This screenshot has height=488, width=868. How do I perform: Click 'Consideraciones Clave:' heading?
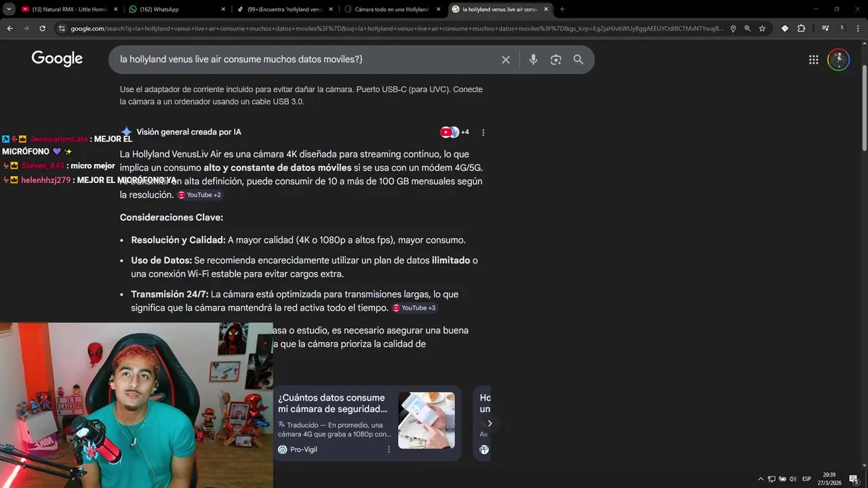pyautogui.click(x=172, y=218)
